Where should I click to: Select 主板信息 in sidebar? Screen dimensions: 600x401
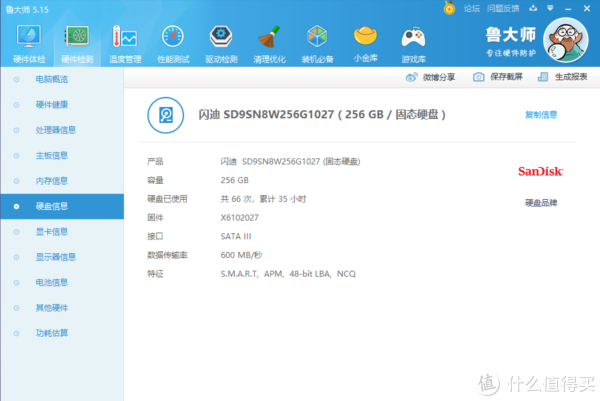[62, 155]
